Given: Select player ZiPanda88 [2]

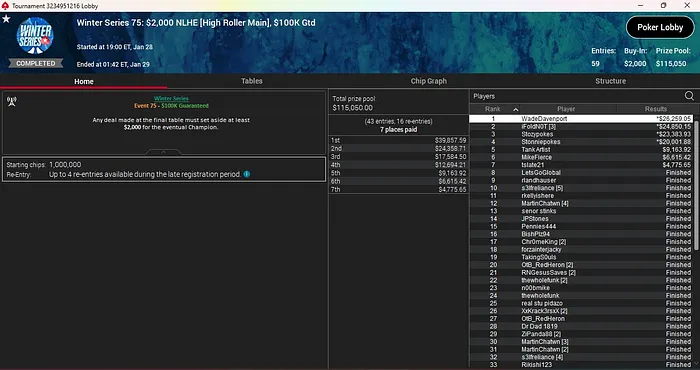Looking at the screenshot, I should (581, 334).
